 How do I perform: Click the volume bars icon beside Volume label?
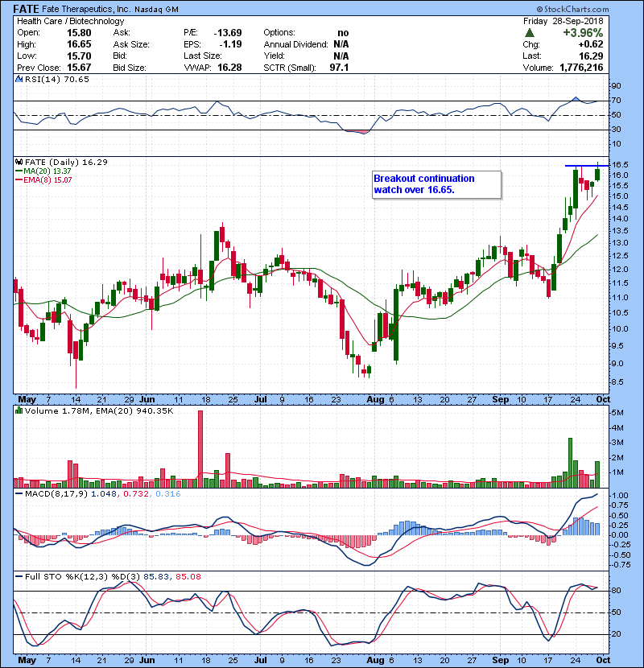point(19,410)
